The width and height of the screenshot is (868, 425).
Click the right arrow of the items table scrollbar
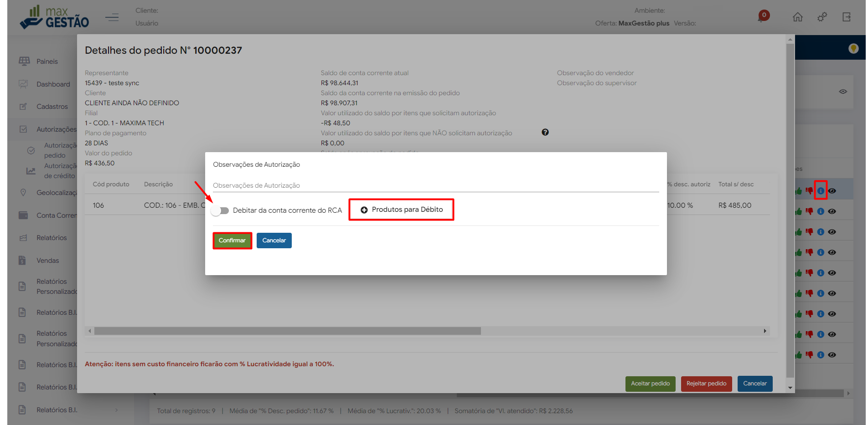point(765,331)
